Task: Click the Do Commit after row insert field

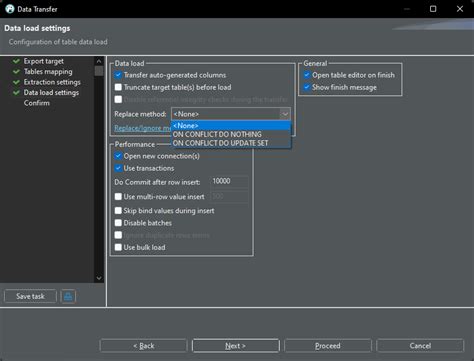Action: (x=229, y=181)
